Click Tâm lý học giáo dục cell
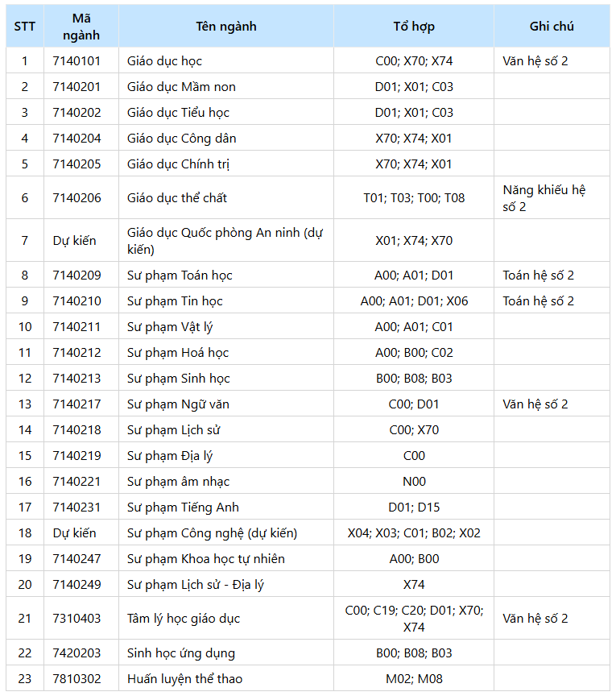This screenshot has height=696, width=616. tap(184, 619)
